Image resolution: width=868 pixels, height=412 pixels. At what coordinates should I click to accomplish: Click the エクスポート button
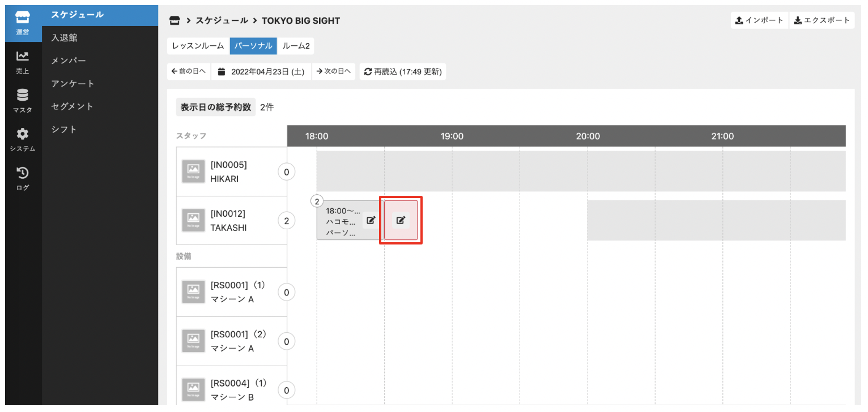tap(822, 20)
